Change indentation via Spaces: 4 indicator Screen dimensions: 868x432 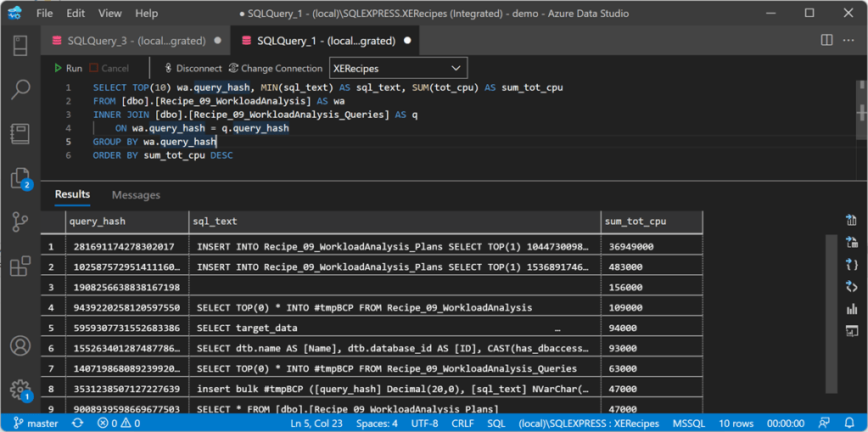tap(377, 423)
